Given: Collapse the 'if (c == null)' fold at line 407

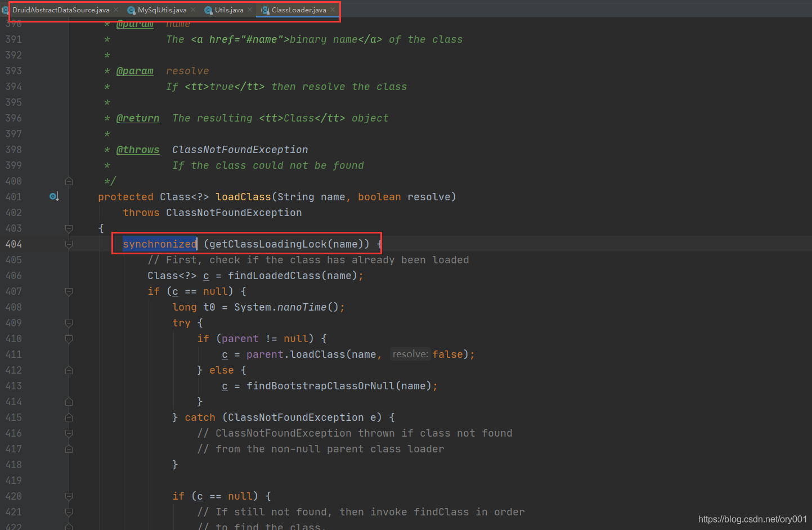Looking at the screenshot, I should point(69,291).
